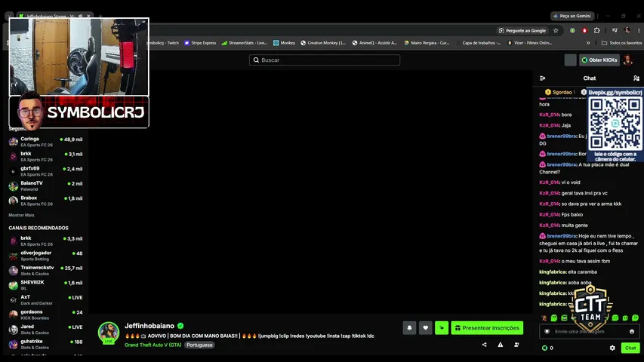Open the Vizer - Filmes Online bookmark

pos(530,43)
